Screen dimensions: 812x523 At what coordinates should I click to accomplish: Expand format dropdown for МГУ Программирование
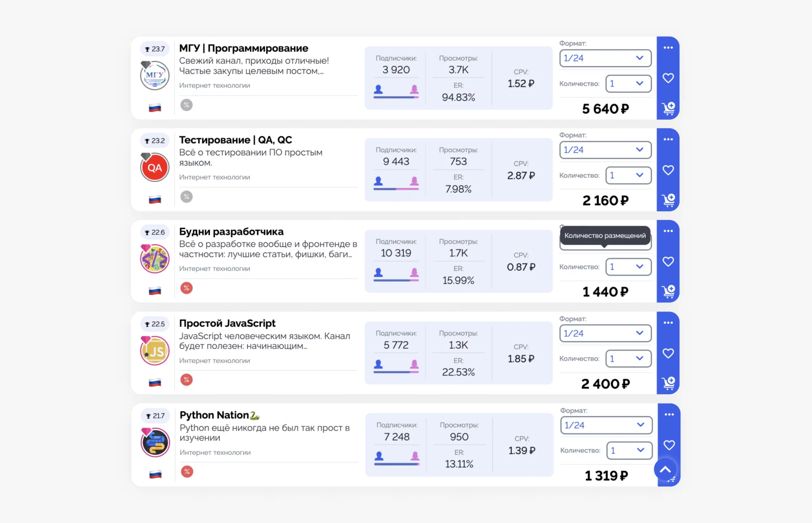[605, 58]
